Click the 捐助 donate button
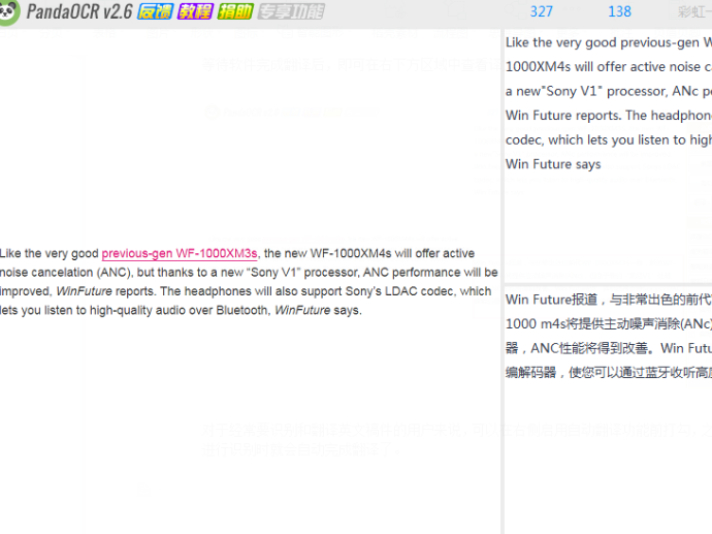Image resolution: width=712 pixels, height=534 pixels. (235, 11)
